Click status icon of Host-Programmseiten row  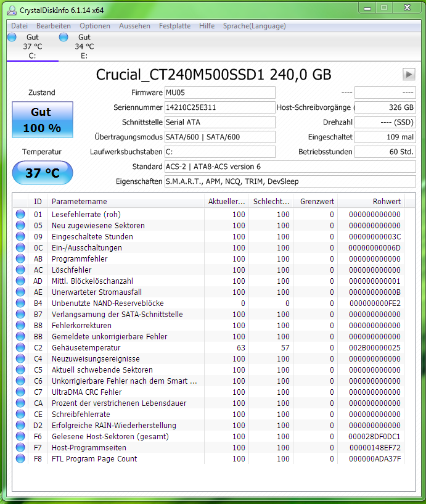20,447
